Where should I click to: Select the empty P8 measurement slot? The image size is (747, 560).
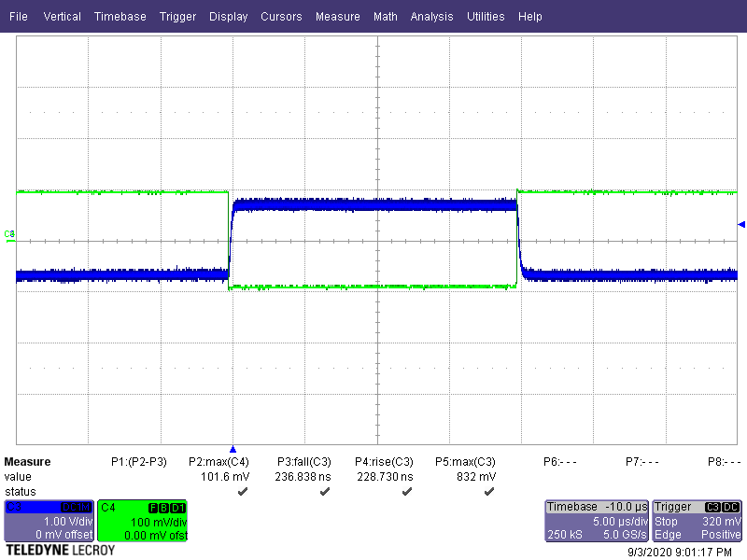[x=725, y=462]
